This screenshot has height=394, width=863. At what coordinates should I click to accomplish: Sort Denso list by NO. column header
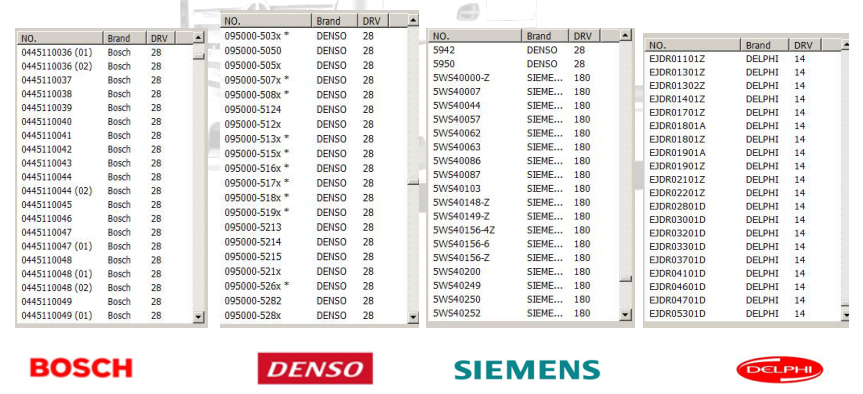coord(267,21)
